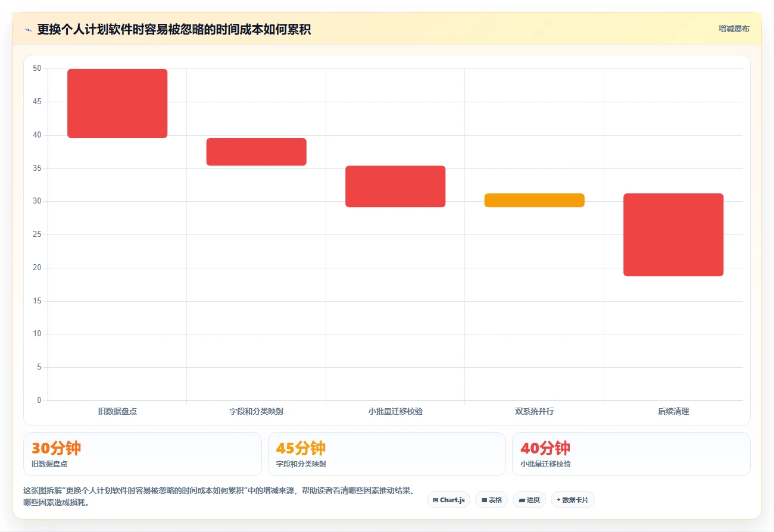Click the 双系统并行 x-axis label
The height and width of the screenshot is (532, 774).
[x=535, y=411]
